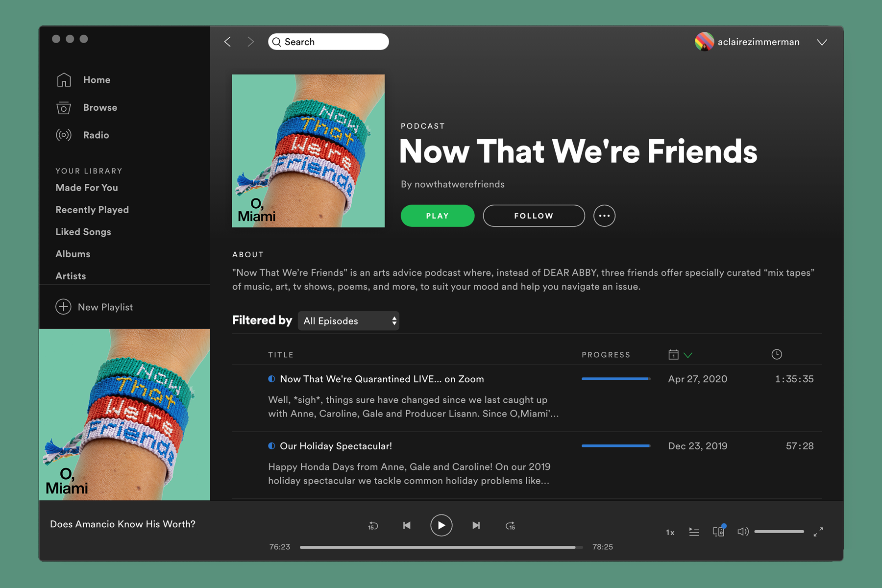This screenshot has height=588, width=882.
Task: Open Radio in the sidebar
Action: (96, 135)
